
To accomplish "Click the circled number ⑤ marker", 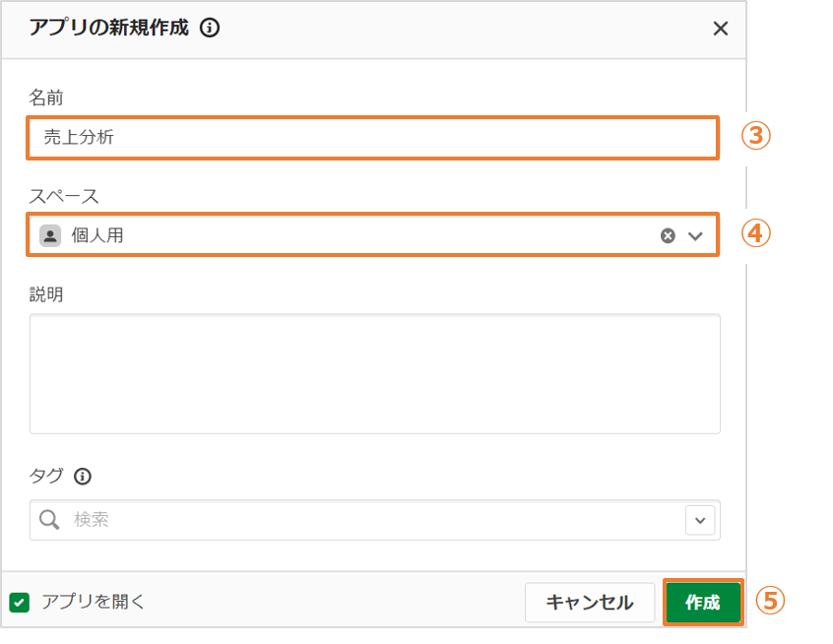I will [x=771, y=601].
